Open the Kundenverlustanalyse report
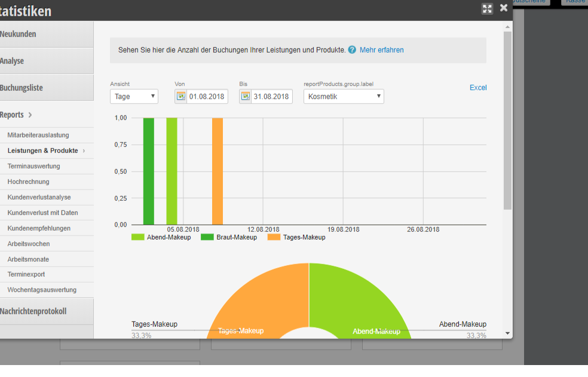 coord(39,197)
